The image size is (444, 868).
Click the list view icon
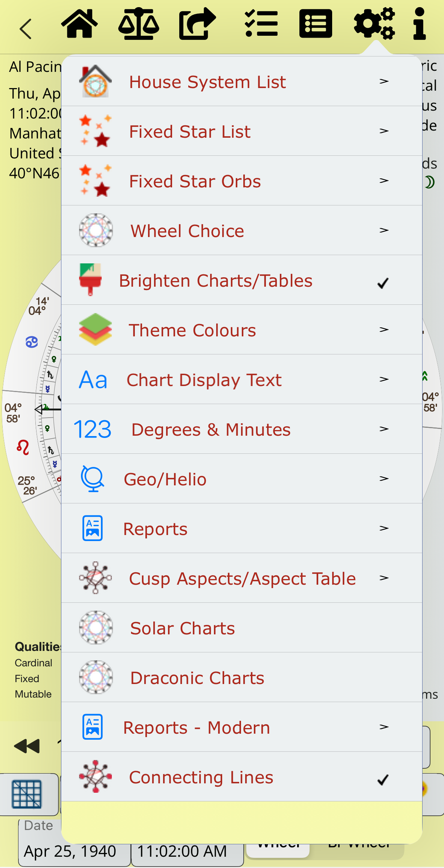[316, 24]
